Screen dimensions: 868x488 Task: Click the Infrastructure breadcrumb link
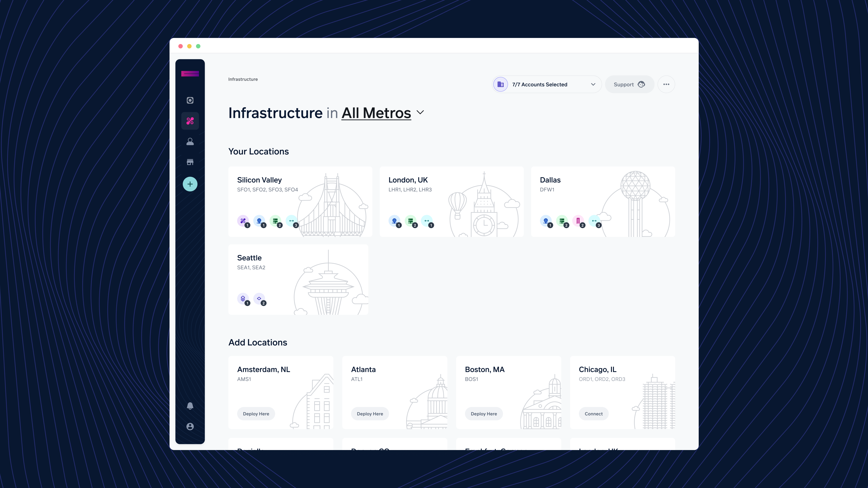point(243,80)
